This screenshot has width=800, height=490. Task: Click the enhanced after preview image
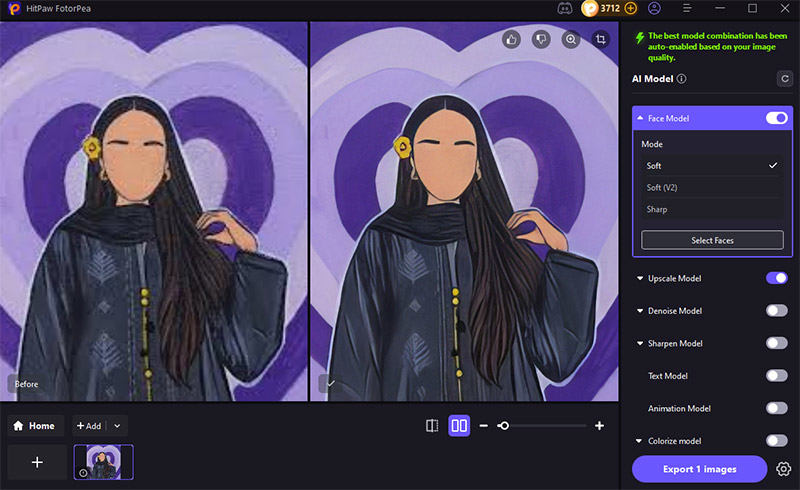point(464,211)
